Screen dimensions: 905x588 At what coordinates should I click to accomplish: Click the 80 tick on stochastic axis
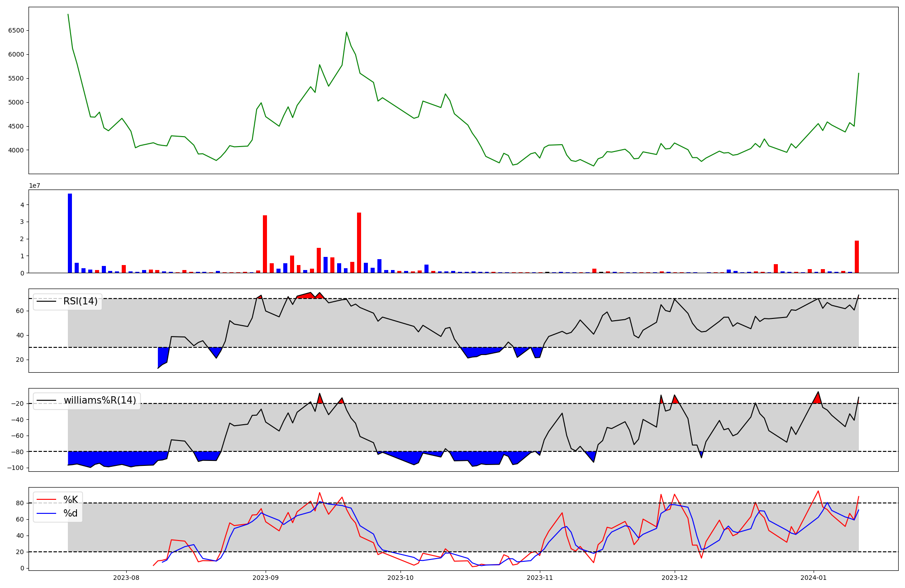pos(19,503)
